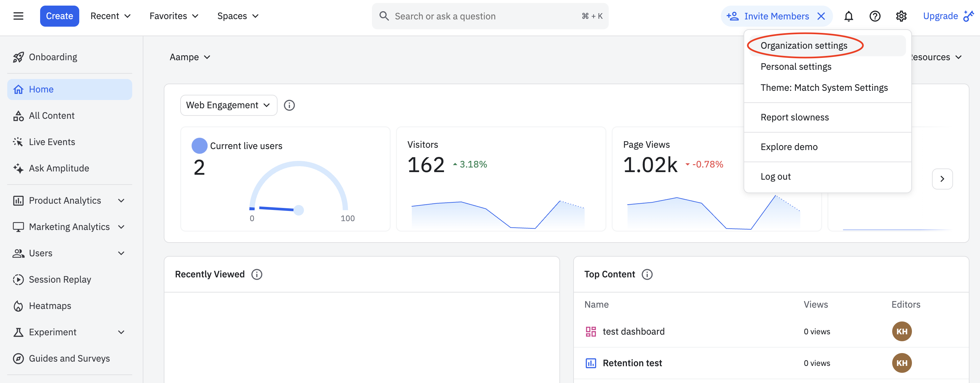
Task: Dismiss the Invite Members X icon
Action: (821, 16)
